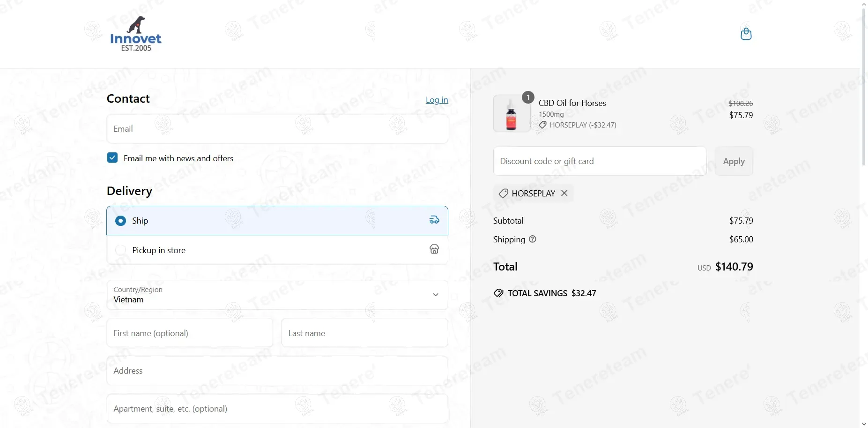Click the discounted $75.79 product price

point(741,115)
